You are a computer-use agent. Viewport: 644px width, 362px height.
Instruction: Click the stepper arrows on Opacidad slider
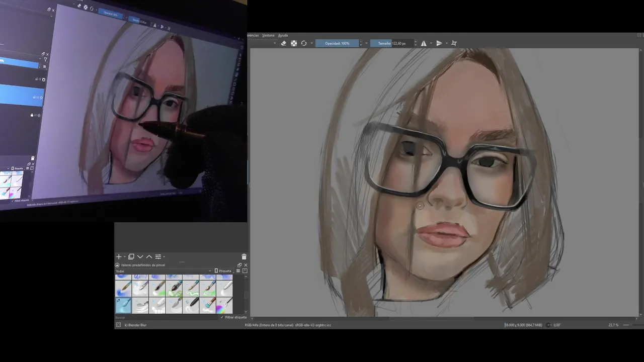[x=361, y=43]
